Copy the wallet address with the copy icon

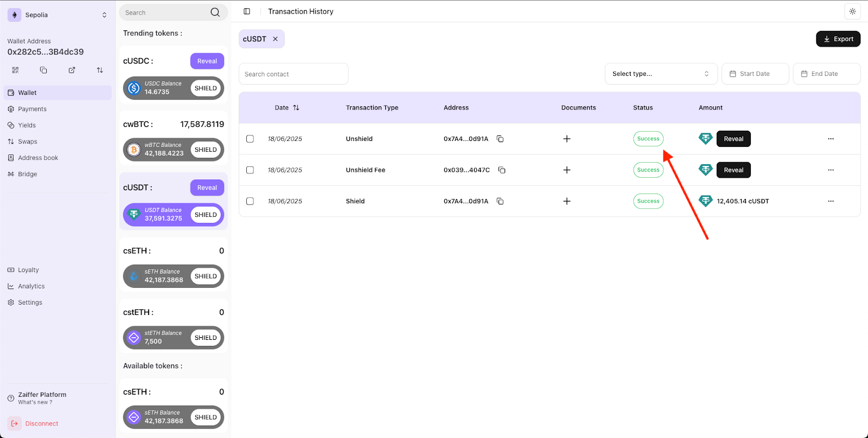tap(43, 70)
